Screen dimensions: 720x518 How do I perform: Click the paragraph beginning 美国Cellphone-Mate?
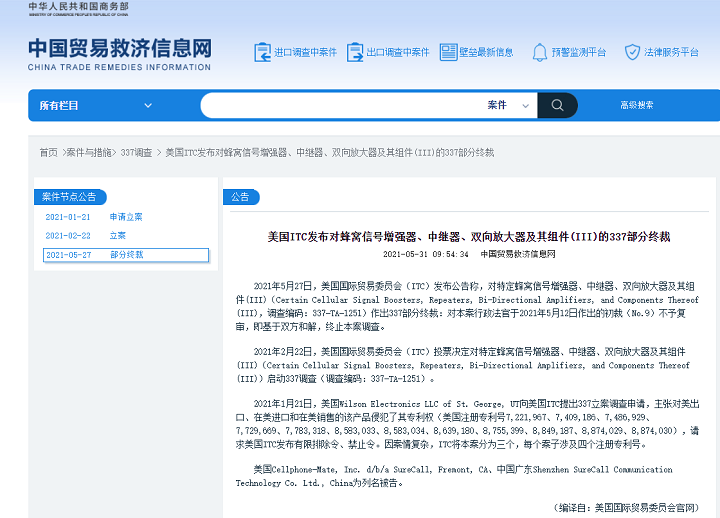tap(454, 476)
